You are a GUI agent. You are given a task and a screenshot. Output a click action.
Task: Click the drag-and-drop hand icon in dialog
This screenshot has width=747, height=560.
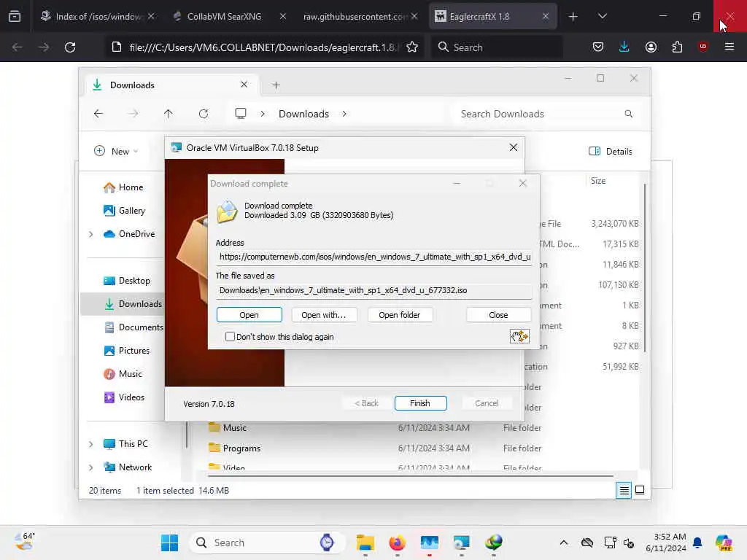click(519, 336)
